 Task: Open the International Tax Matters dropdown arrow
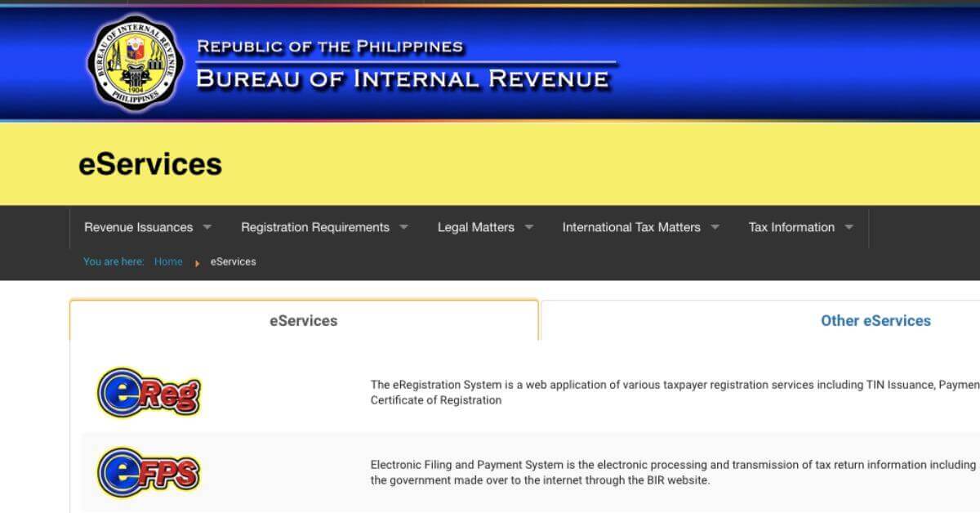click(715, 227)
